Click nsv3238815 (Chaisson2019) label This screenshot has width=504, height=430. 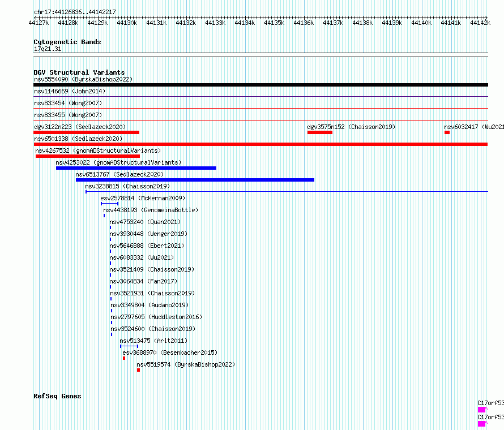127,186
